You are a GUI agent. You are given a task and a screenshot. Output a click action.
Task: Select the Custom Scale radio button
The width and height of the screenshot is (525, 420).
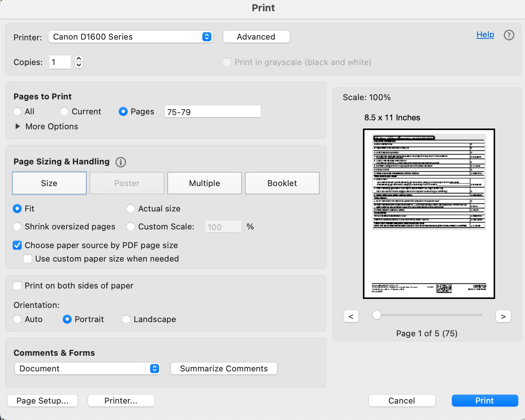pyautogui.click(x=131, y=226)
